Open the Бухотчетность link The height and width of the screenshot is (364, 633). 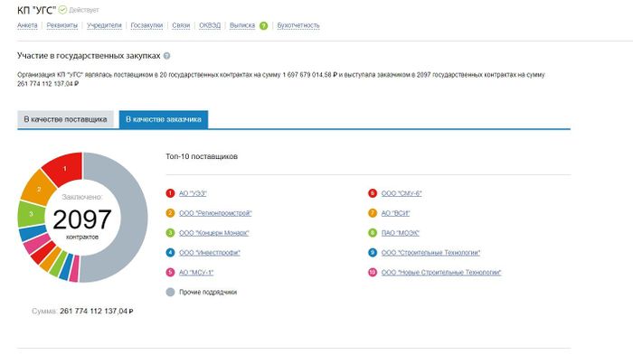click(298, 25)
